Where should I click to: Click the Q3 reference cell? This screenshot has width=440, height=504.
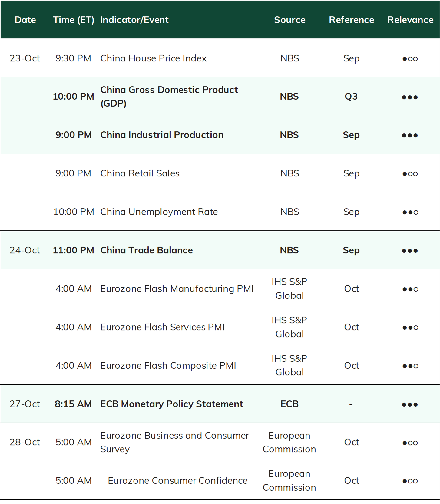(x=351, y=97)
